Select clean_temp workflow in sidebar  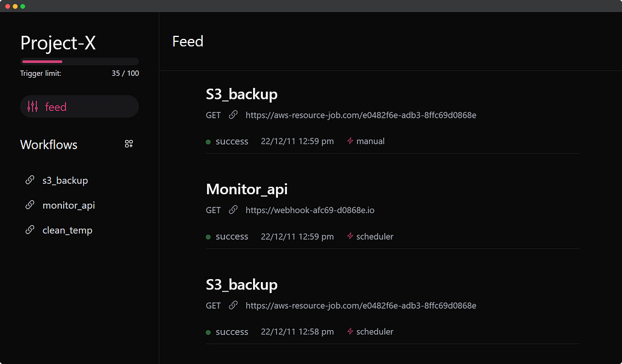pos(67,231)
